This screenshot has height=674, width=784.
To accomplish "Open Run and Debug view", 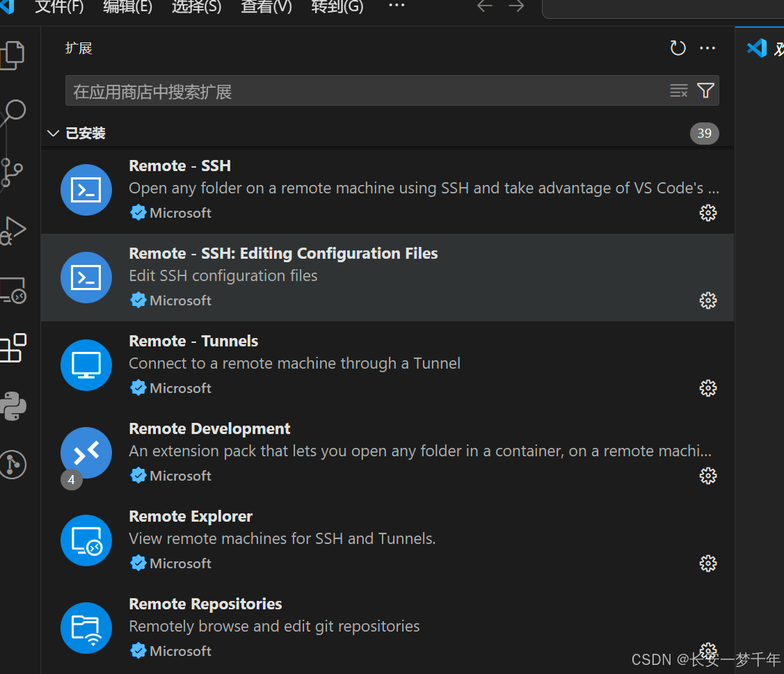I will [13, 230].
